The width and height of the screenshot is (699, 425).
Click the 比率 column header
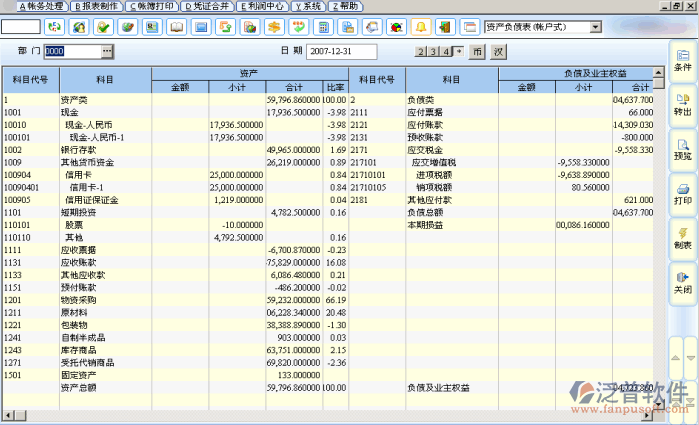click(x=334, y=87)
